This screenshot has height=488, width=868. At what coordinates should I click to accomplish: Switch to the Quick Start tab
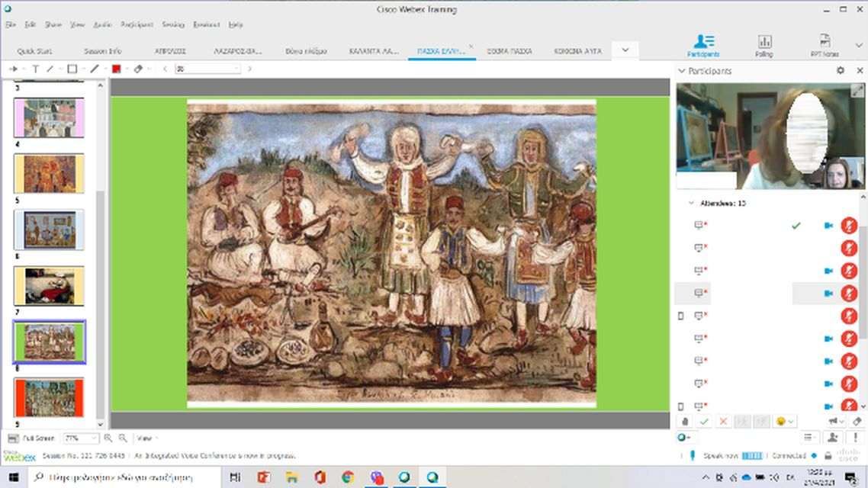[34, 51]
